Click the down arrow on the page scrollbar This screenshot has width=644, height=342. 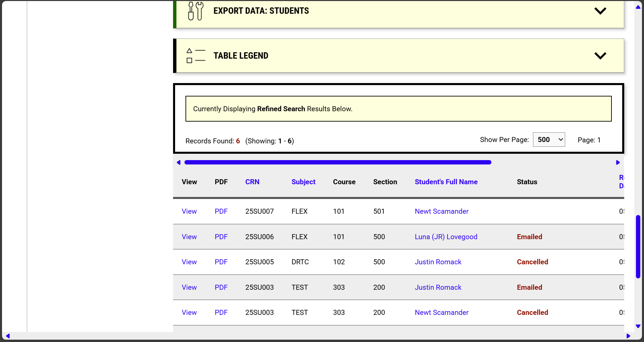coord(638,326)
